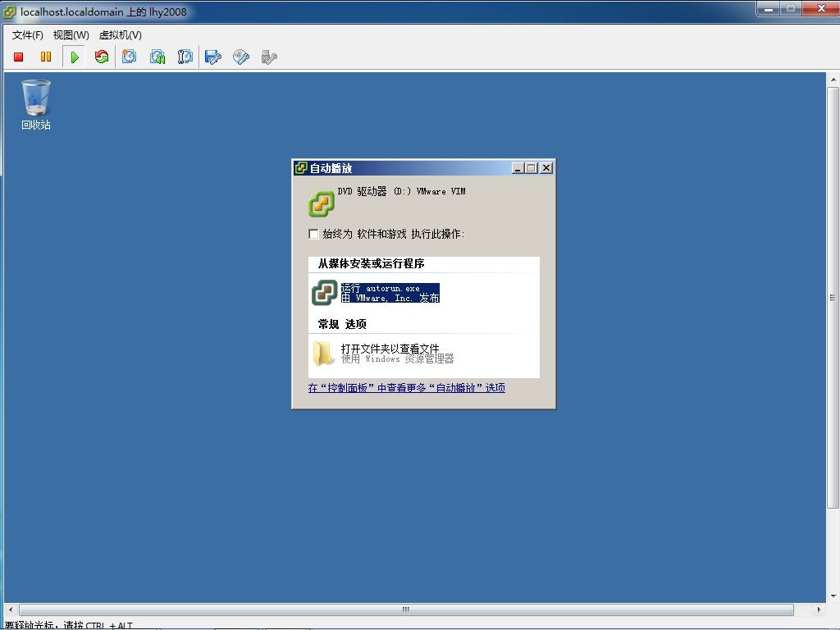Open the 文件(F) menu

click(27, 34)
